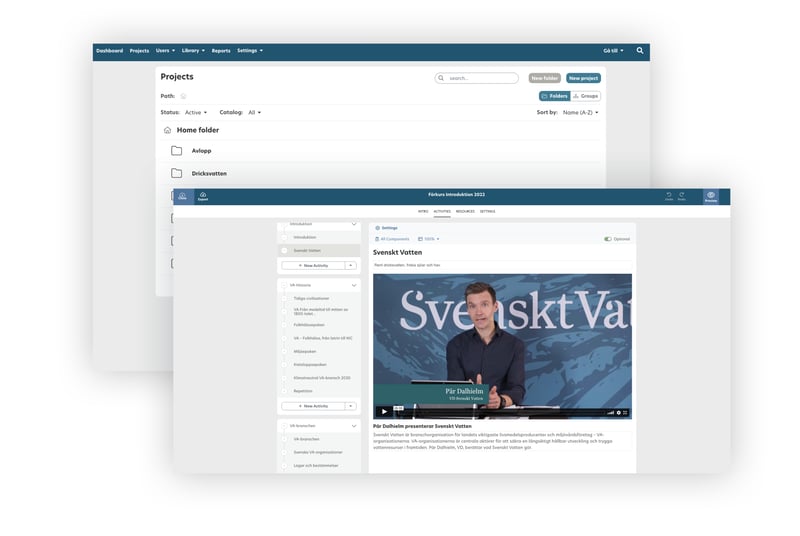Viewport: 800px width, 536px height.
Task: Click the Redo arrow icon
Action: [682, 196]
